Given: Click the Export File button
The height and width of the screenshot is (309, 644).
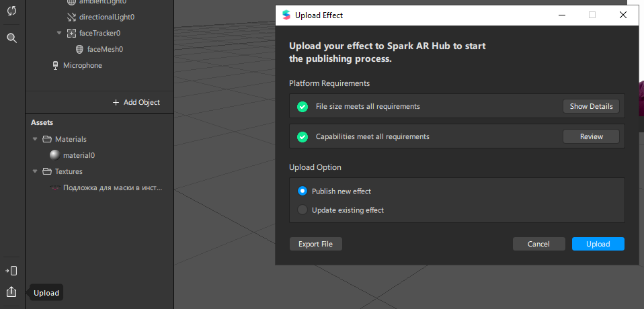Looking at the screenshot, I should (315, 244).
